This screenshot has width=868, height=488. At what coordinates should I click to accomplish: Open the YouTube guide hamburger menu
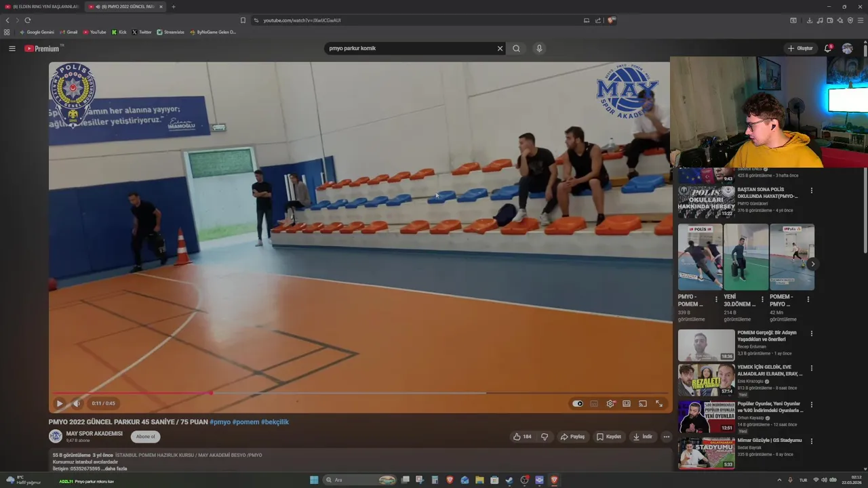12,48
